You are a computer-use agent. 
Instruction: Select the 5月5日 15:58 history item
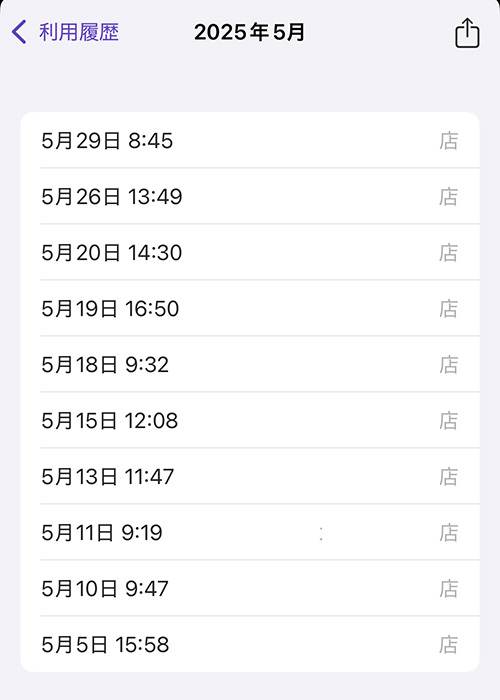[x=250, y=644]
